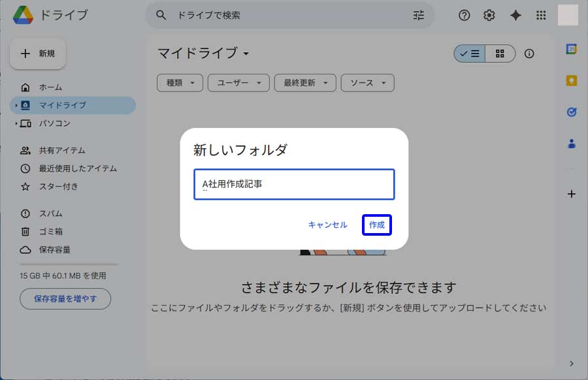This screenshot has height=380, width=588.
Task: Open 共有アイテム in the sidebar
Action: coord(61,150)
